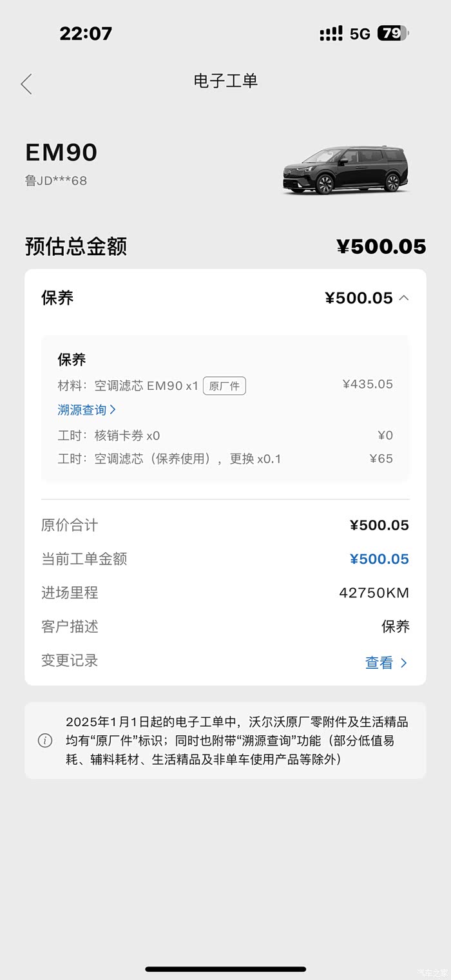451x980 pixels.
Task: Tap the cellular signal bars icon
Action: (x=331, y=34)
